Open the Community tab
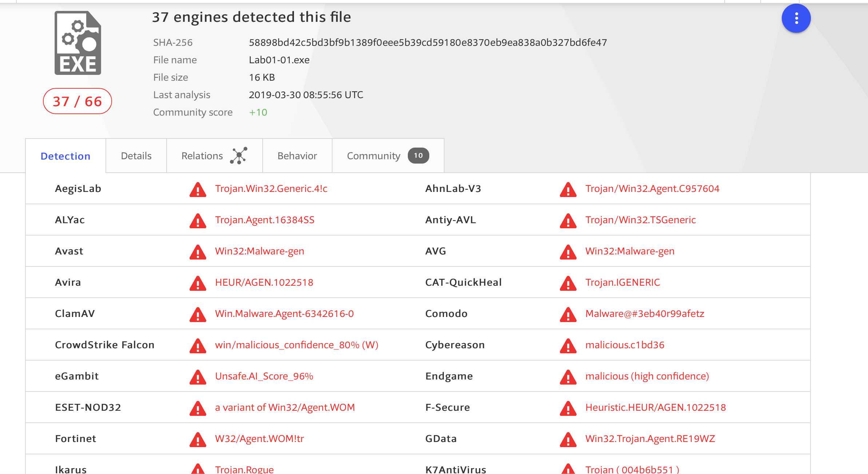 tap(373, 156)
